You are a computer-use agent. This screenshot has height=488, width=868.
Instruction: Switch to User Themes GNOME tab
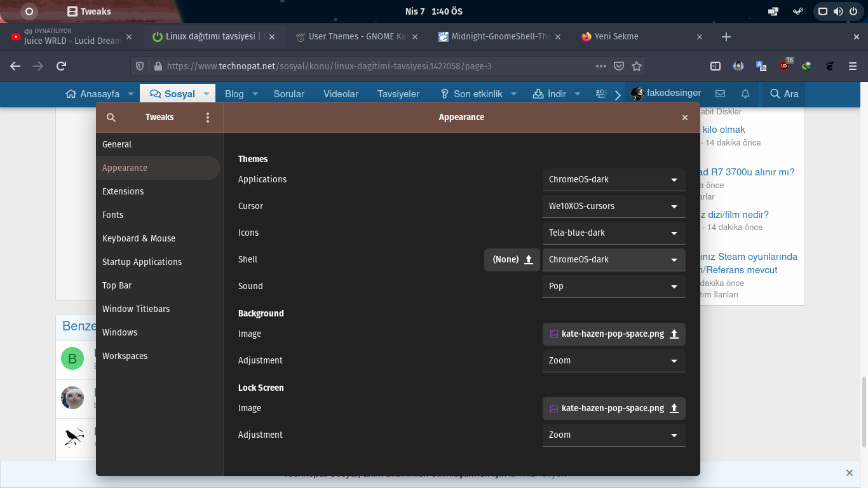click(356, 37)
